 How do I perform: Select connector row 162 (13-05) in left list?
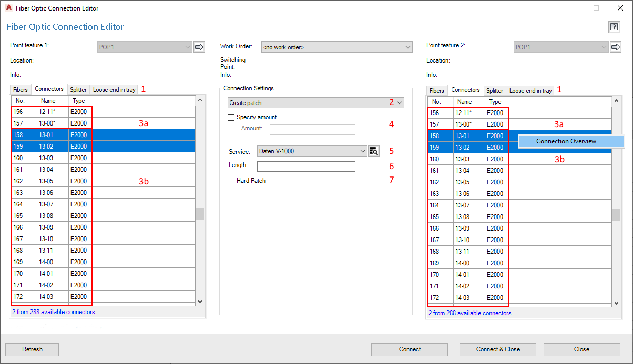pyautogui.click(x=103, y=181)
